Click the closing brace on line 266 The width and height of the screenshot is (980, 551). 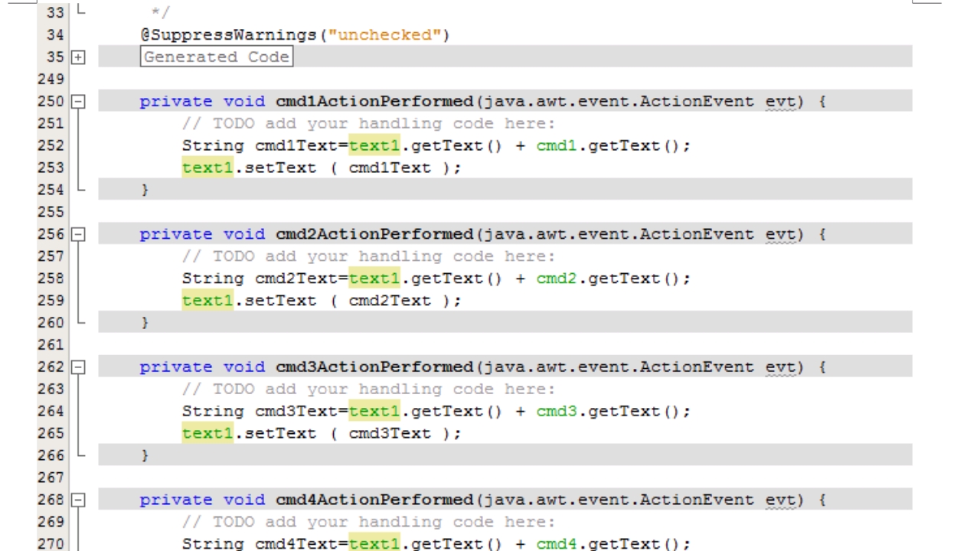[145, 456]
